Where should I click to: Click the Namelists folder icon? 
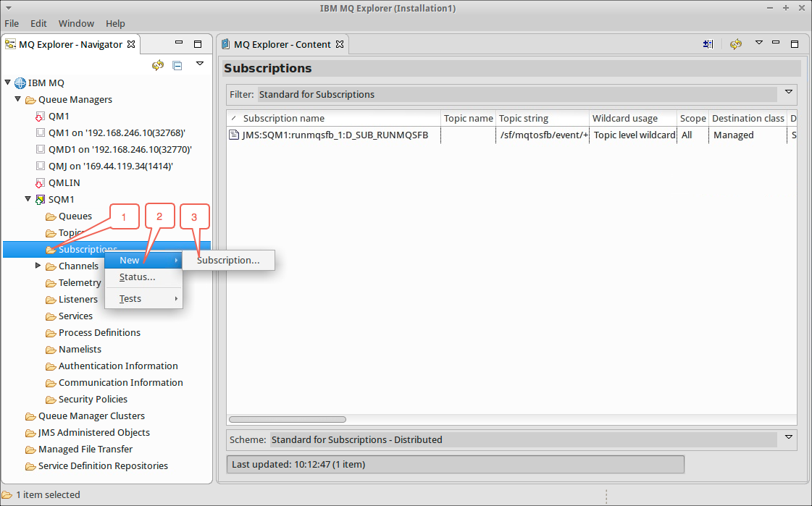pos(51,350)
